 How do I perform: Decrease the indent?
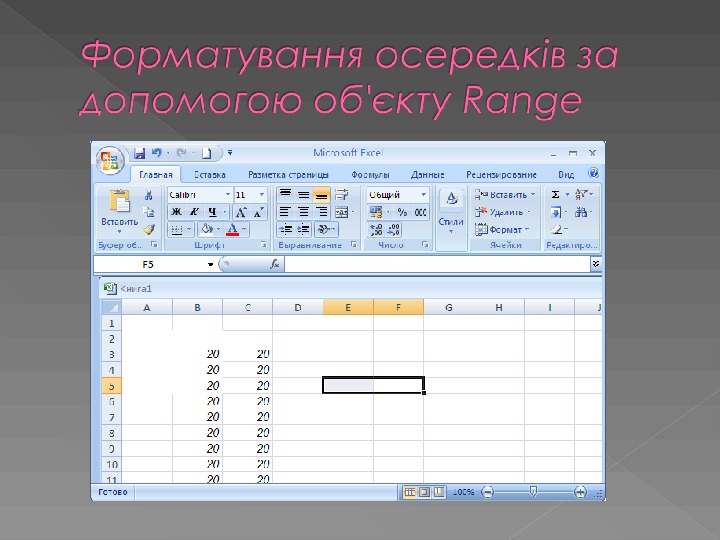[286, 229]
